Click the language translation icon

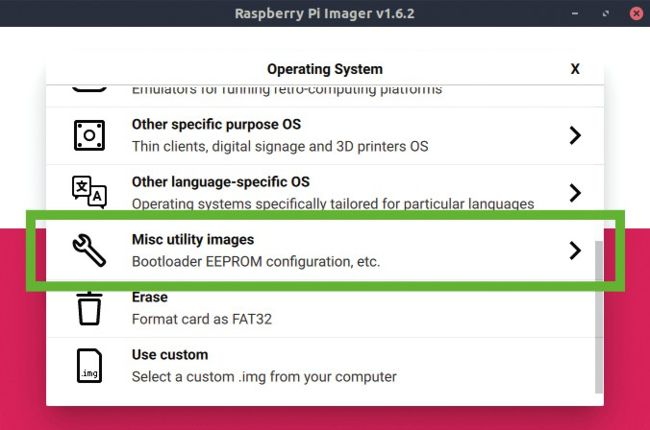89,192
